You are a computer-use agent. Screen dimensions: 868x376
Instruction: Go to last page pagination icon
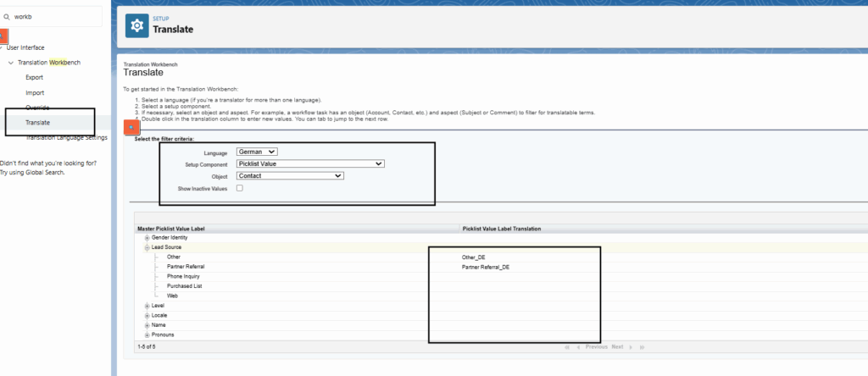click(643, 347)
